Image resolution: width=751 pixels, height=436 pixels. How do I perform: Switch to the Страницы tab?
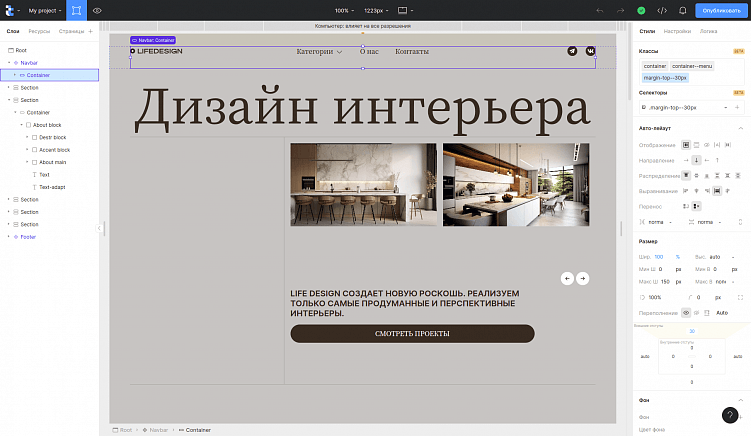71,31
